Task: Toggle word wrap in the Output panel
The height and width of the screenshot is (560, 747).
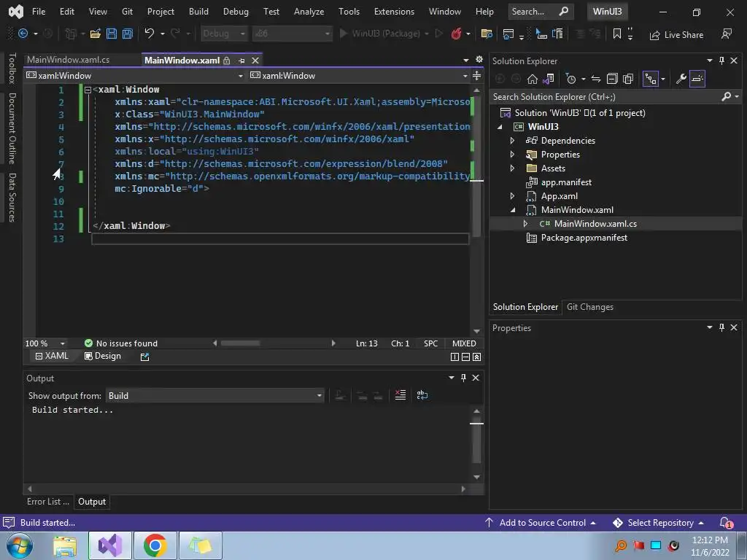Action: [x=422, y=394]
